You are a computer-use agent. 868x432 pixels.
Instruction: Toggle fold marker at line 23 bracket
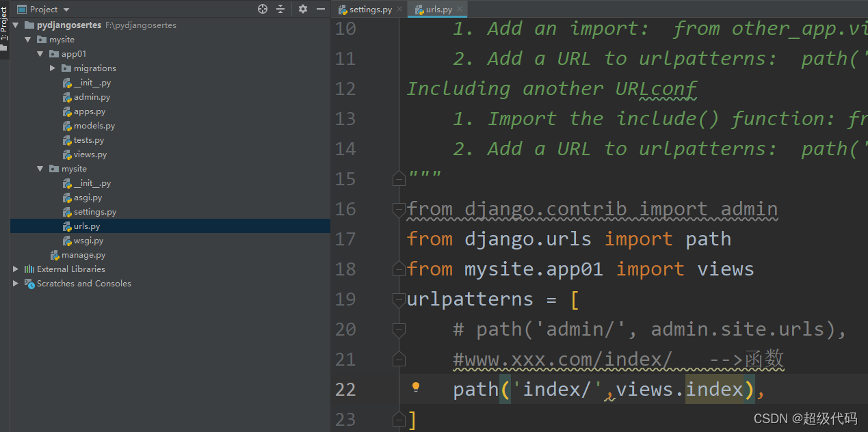pos(399,420)
